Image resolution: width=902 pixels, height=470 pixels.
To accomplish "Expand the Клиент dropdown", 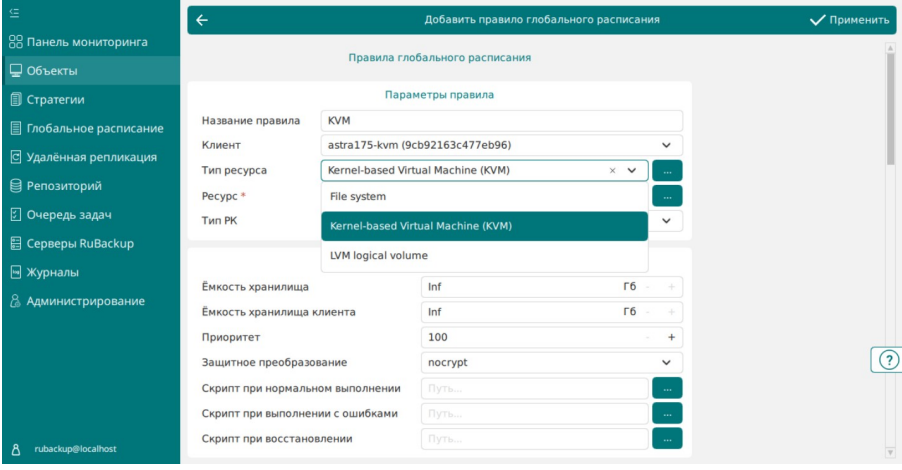I will 666,146.
